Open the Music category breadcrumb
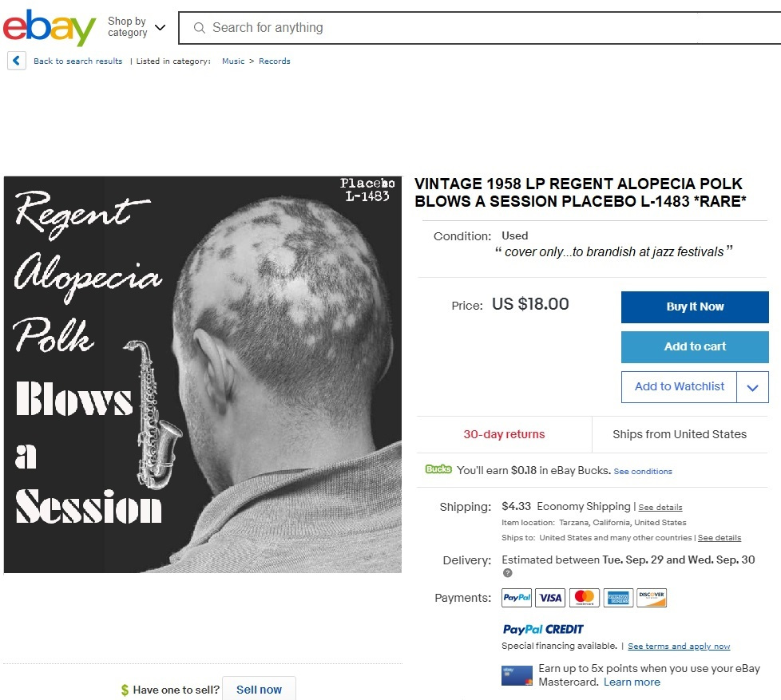 (233, 61)
